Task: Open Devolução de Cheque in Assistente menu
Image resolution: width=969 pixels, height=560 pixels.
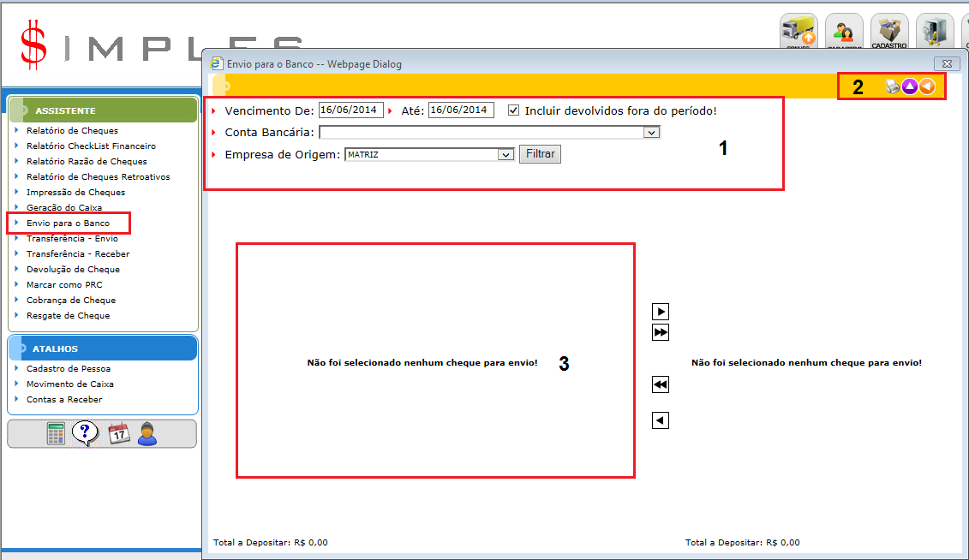Action: pos(73,269)
